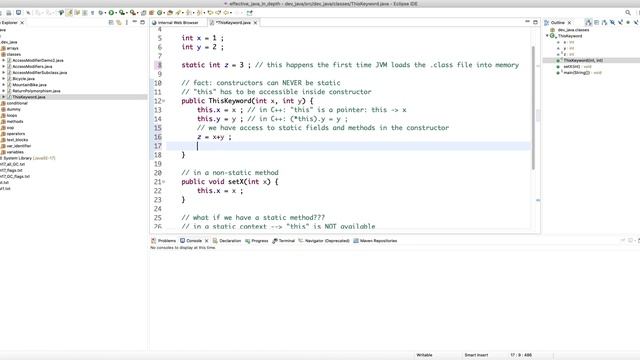
Task: Click the Save icon in the toolbar
Action: 1,13
